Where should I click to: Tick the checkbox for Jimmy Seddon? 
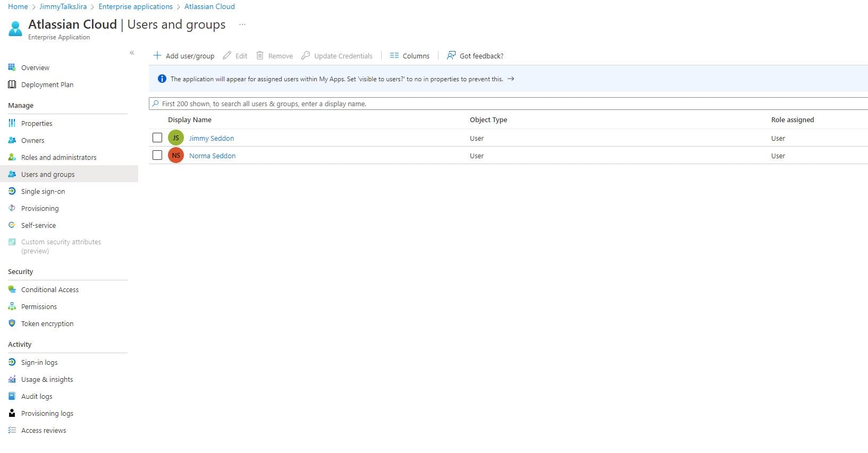[x=157, y=138]
